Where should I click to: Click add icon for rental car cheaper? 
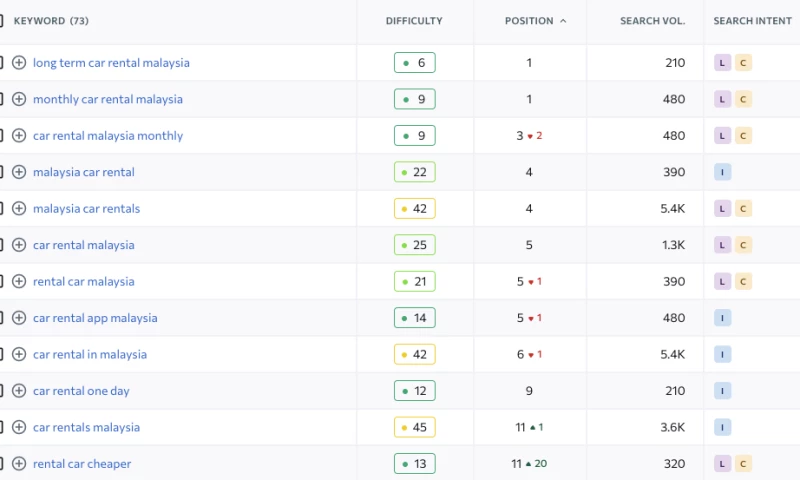point(19,464)
